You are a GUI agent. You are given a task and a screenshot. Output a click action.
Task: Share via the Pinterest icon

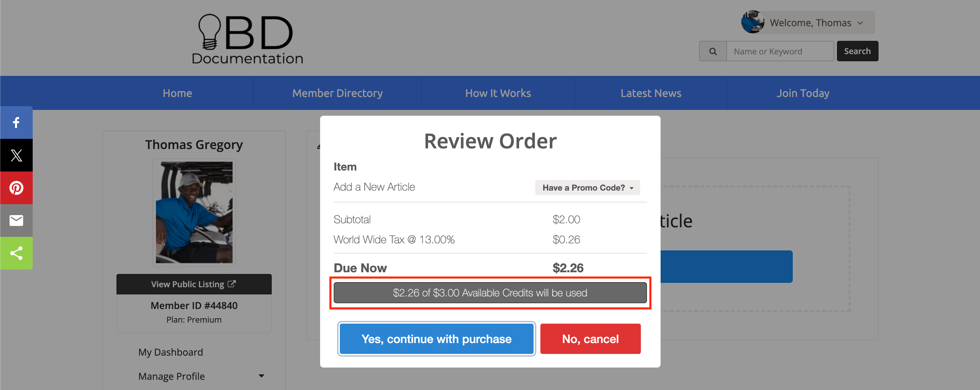coord(16,188)
